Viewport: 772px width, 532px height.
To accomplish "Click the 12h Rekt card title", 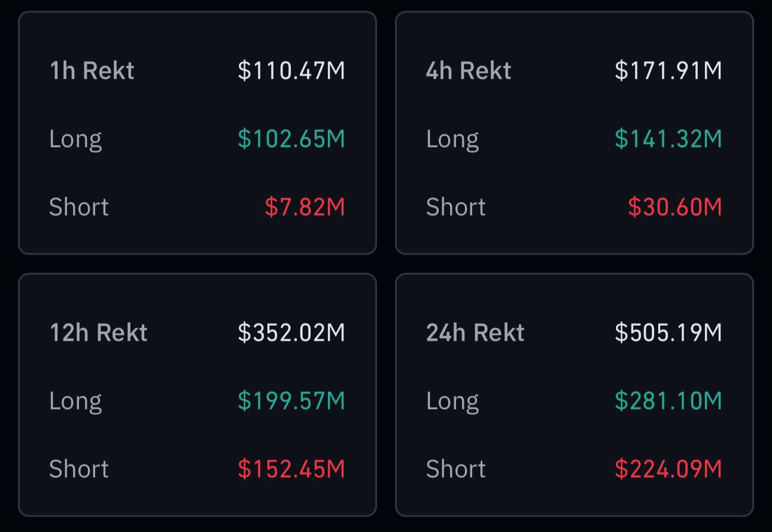I will pos(98,333).
